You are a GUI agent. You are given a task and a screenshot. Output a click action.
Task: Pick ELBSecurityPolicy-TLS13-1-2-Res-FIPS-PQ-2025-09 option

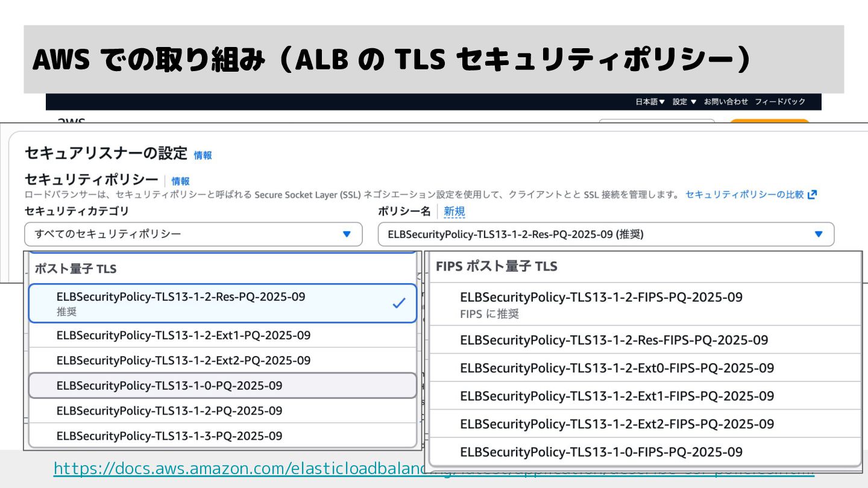point(614,340)
